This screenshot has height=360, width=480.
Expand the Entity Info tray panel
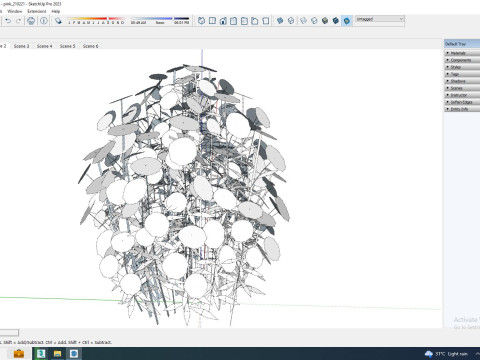pyautogui.click(x=462, y=109)
